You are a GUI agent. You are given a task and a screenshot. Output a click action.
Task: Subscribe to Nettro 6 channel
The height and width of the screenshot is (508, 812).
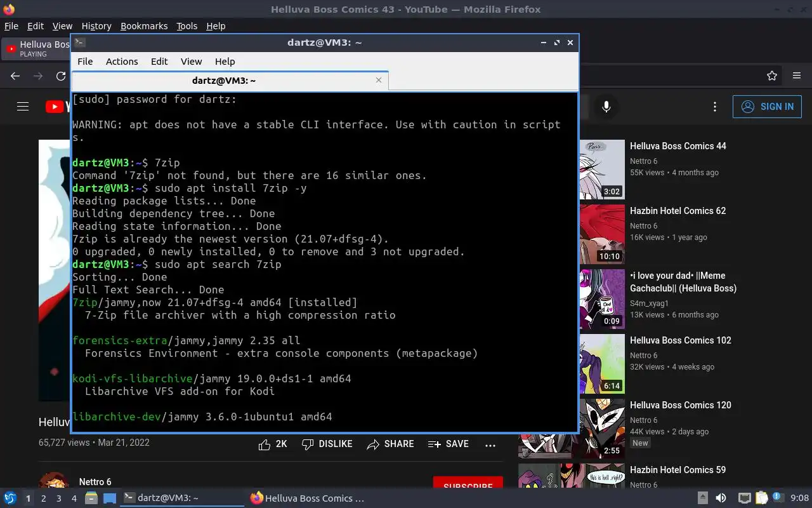(468, 483)
